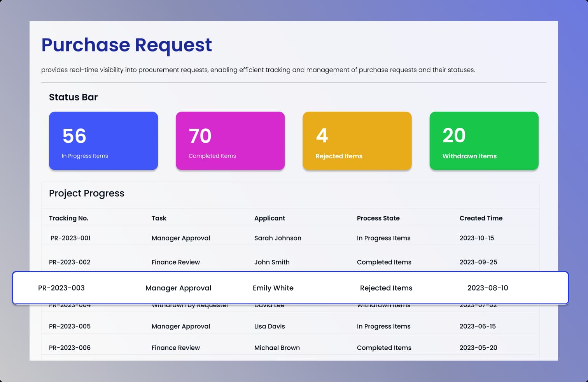The width and height of the screenshot is (588, 382).
Task: Click the Project Progress section heading
Action: coord(86,193)
